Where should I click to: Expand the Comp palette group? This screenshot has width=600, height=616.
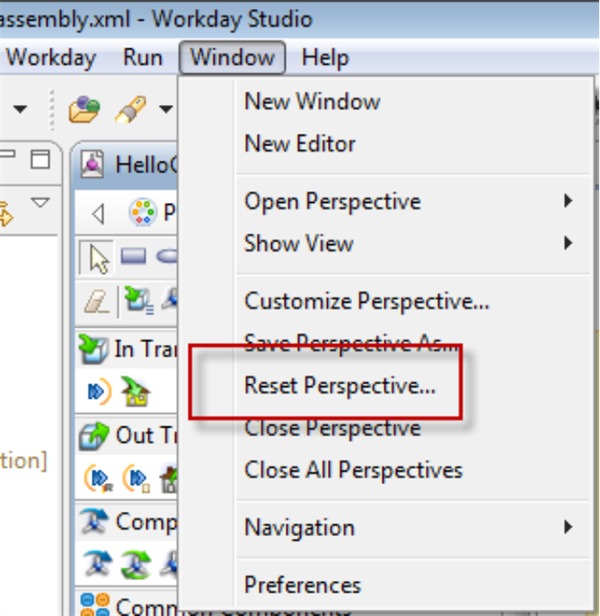click(128, 522)
